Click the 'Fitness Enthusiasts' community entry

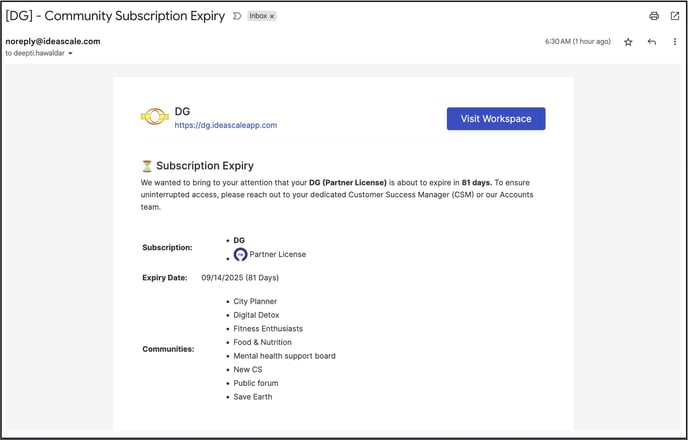(x=268, y=329)
